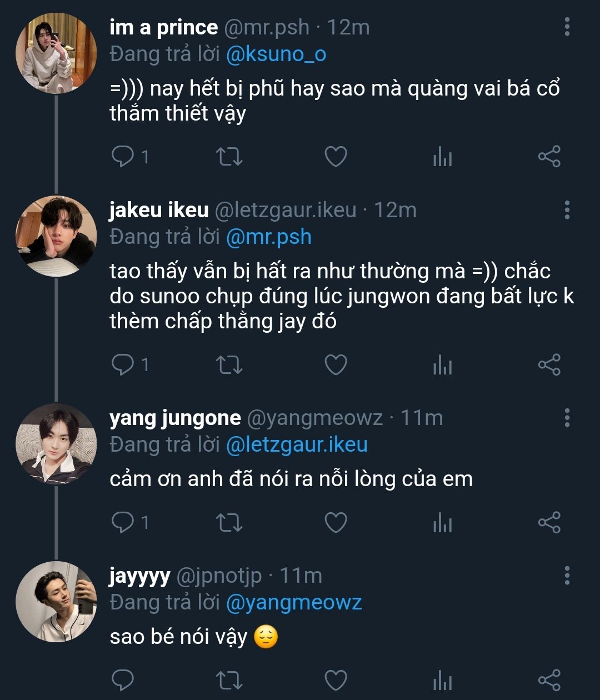The image size is (600, 700).
Task: Open more options for im a prince's tweet
Action: coord(567,27)
